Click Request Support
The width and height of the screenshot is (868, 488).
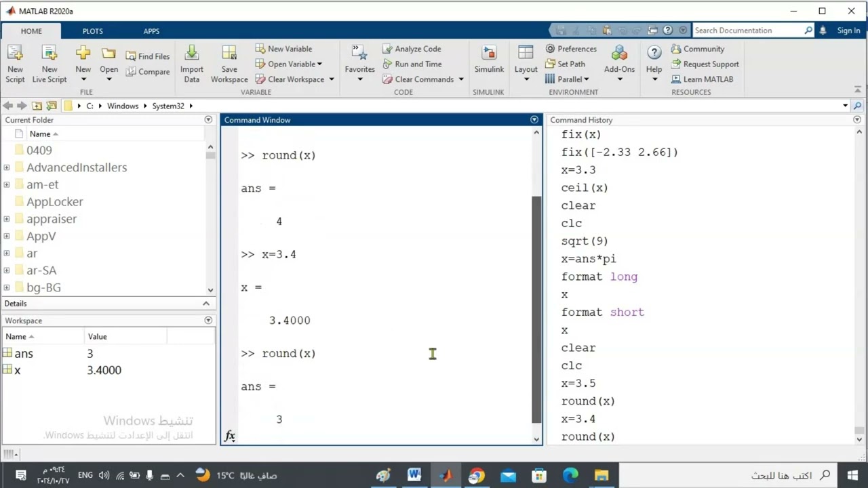(x=705, y=64)
